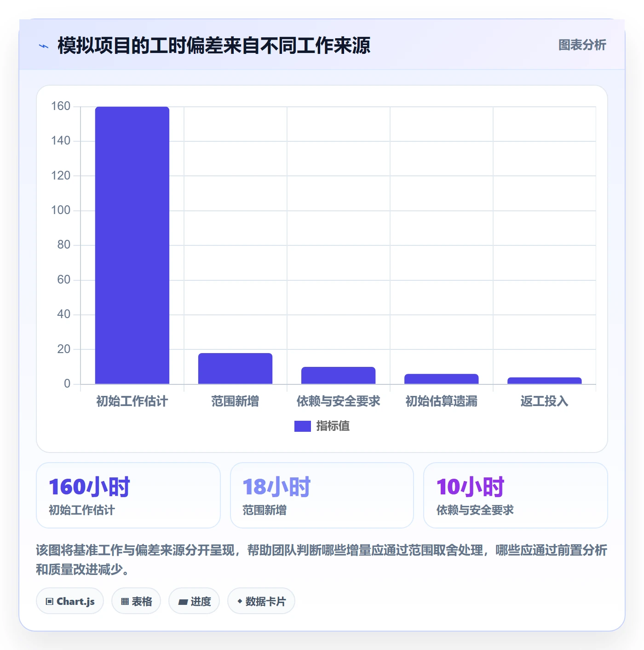Screen dimensions: 644x650
Task: Click the 初始工作估计 bar in chart
Action: click(x=132, y=245)
